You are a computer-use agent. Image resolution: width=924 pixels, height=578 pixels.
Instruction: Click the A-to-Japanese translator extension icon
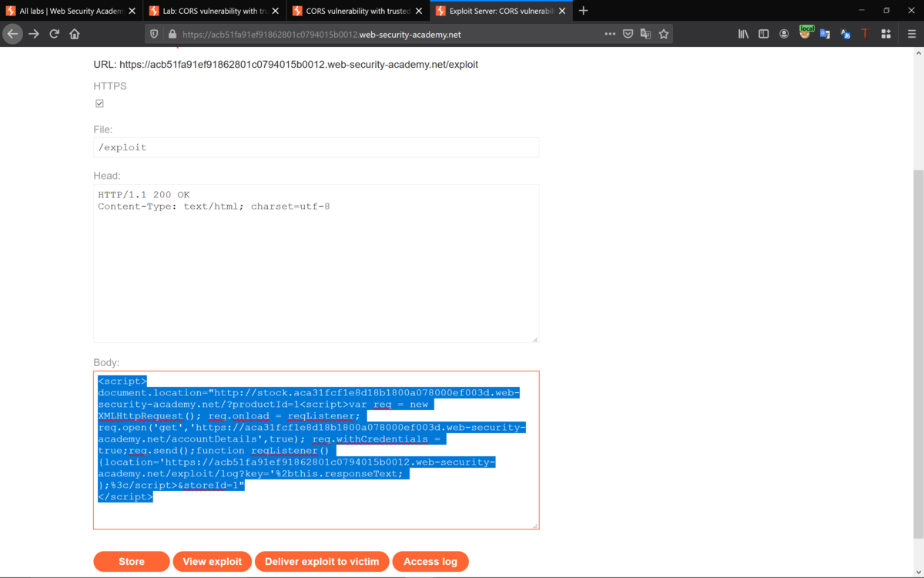[x=845, y=34]
